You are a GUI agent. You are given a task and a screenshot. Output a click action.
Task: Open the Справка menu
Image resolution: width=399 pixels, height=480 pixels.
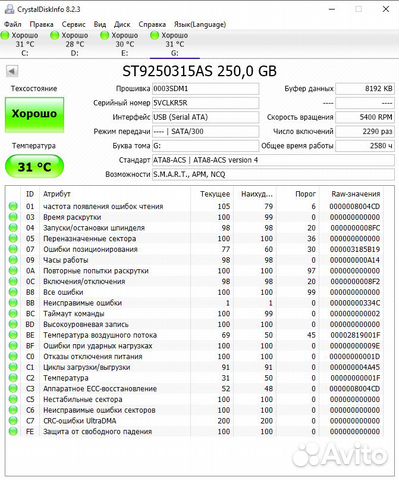pyautogui.click(x=152, y=24)
